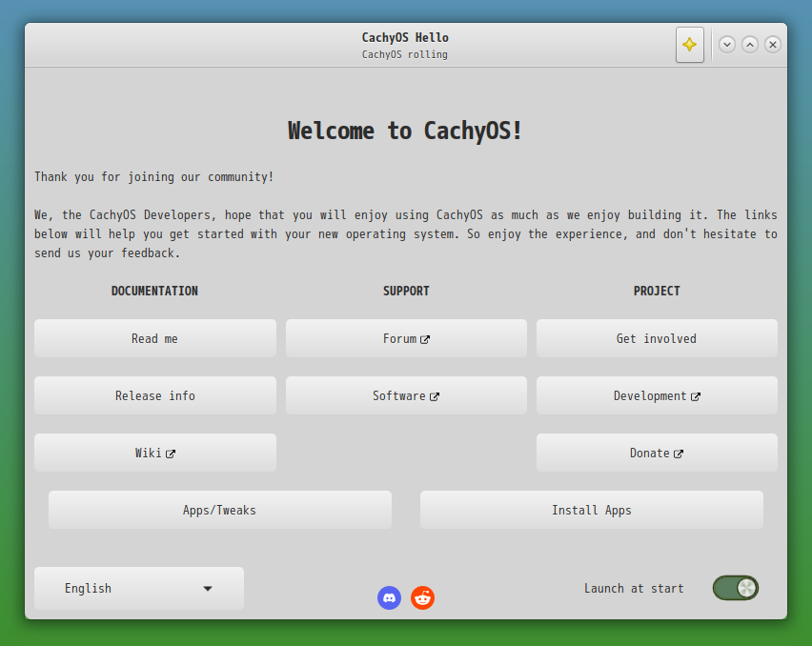
Task: Open the Discord community icon
Action: [x=390, y=597]
